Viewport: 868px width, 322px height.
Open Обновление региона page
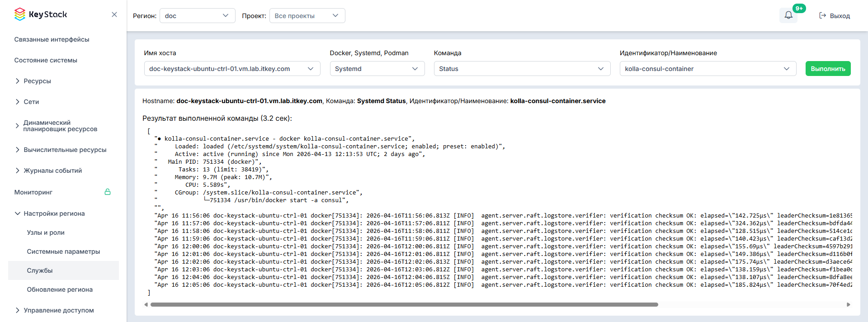coord(60,289)
